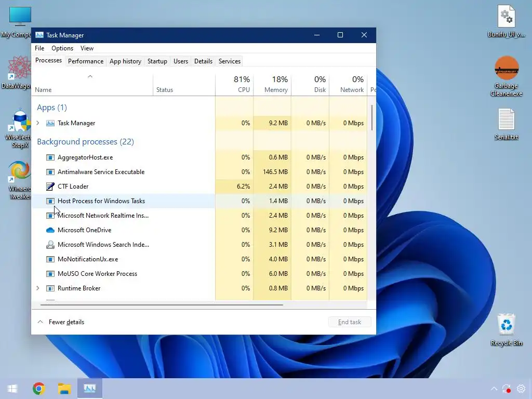Screen dimensions: 532x399
Task: Click the Microsoft Windows Search Indexer icon
Action: (x=50, y=245)
